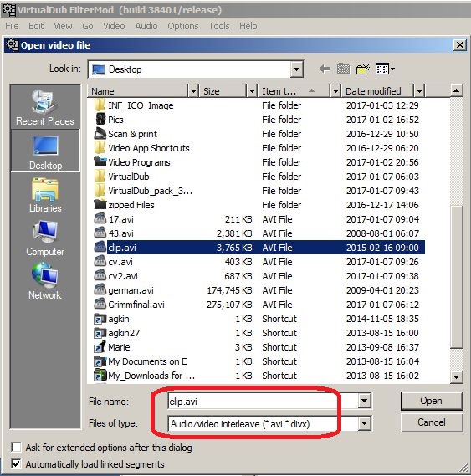Sort by Name column header
Screen dimensions: 471x476
click(138, 91)
